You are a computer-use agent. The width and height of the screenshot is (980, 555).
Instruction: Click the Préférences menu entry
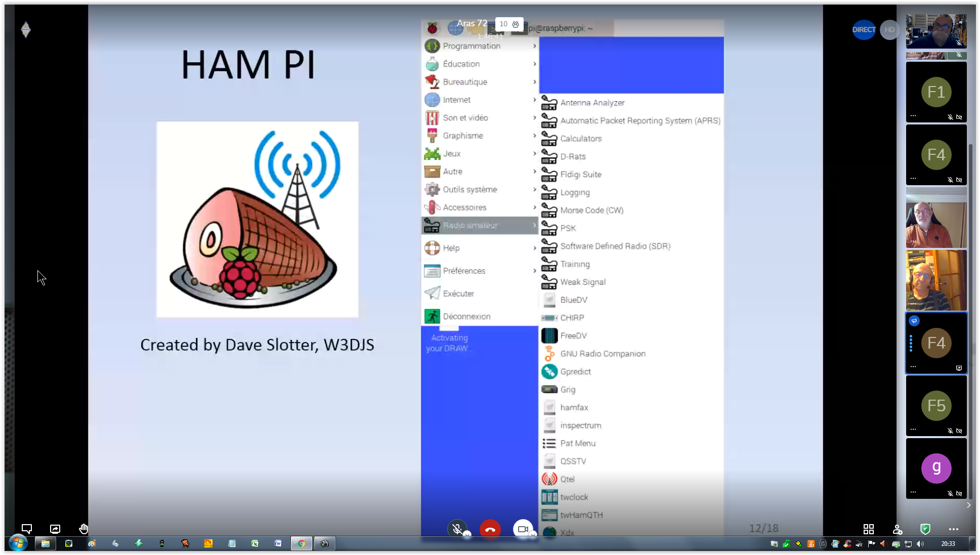(480, 271)
